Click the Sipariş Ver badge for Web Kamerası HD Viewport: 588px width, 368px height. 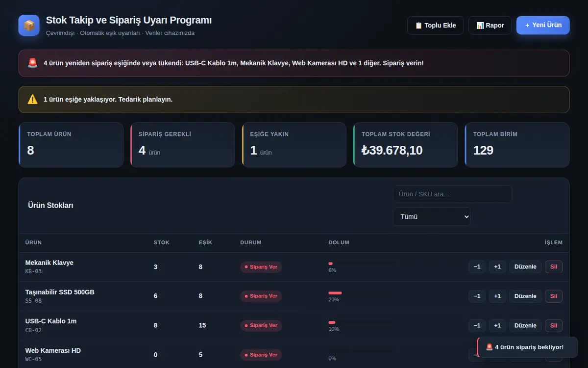point(261,355)
